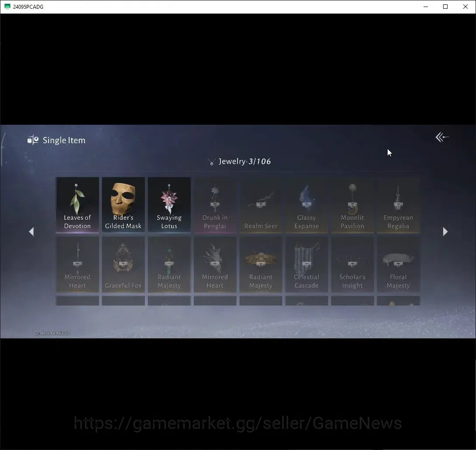This screenshot has width=476, height=450.
Task: Select the first Mirrored Heart item
Action: [77, 264]
